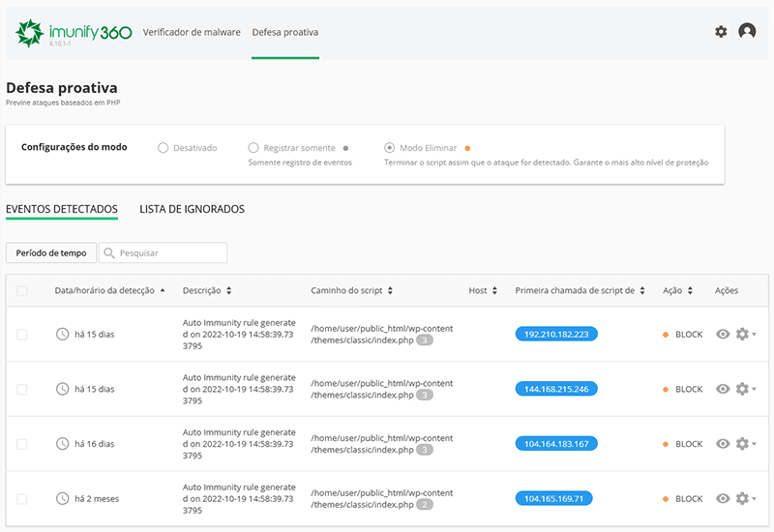Switch to EVENTOS DETECTADOS tab
The width and height of the screenshot is (774, 532).
[x=62, y=209]
